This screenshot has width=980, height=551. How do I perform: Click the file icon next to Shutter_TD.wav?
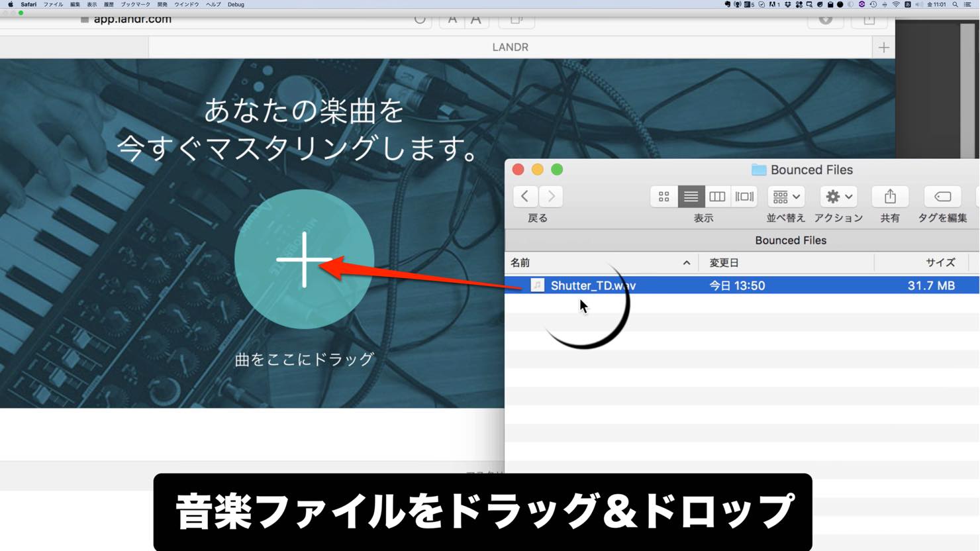click(537, 285)
